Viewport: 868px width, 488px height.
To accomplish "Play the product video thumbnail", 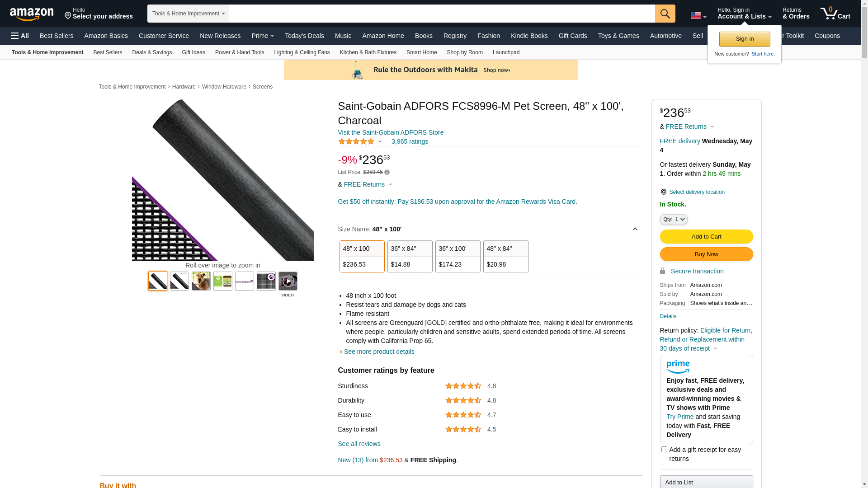I will tap(288, 282).
